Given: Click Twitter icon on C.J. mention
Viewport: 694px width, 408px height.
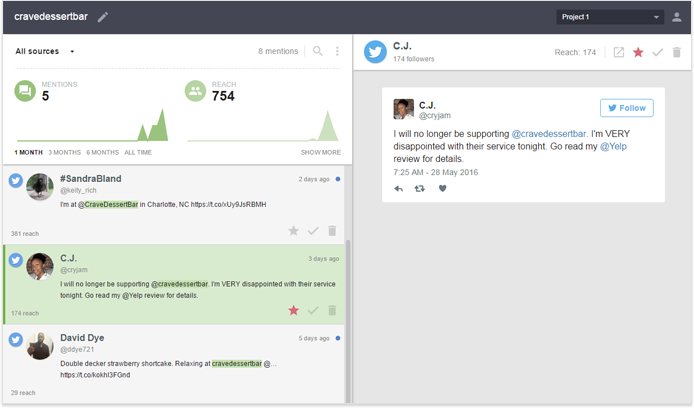Looking at the screenshot, I should 16,260.
